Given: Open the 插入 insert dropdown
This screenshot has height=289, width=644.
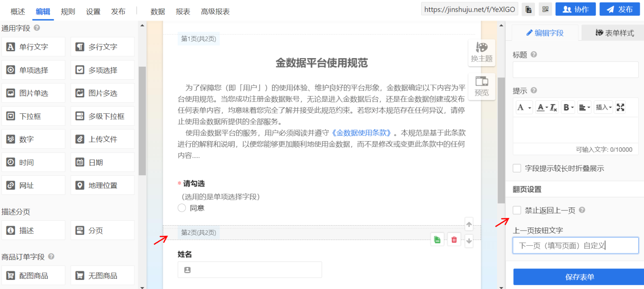Looking at the screenshot, I should 604,107.
